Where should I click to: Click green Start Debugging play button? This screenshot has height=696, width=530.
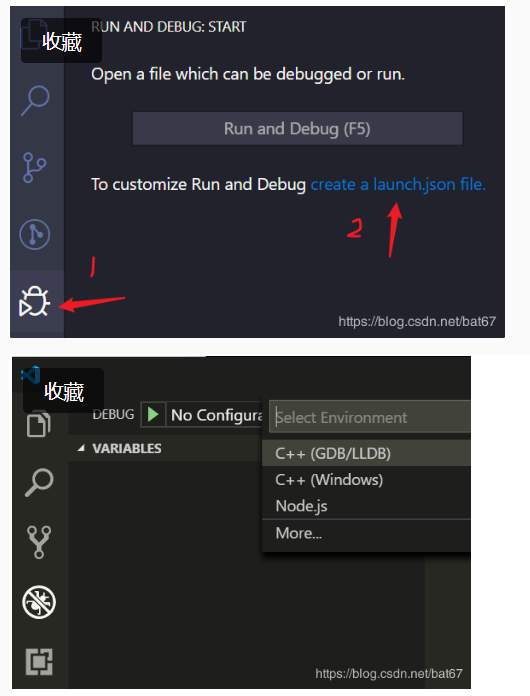coord(153,415)
